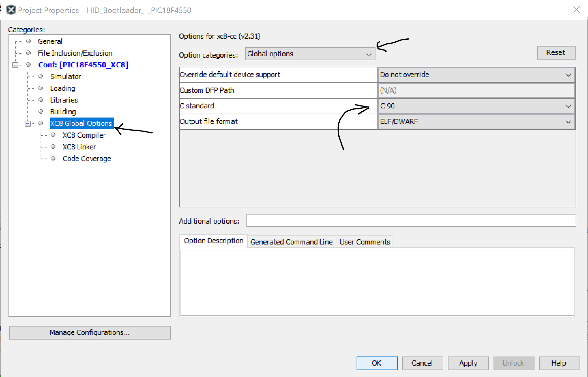The width and height of the screenshot is (588, 377).
Task: Open XC8 Compiler settings
Action: pyautogui.click(x=84, y=135)
